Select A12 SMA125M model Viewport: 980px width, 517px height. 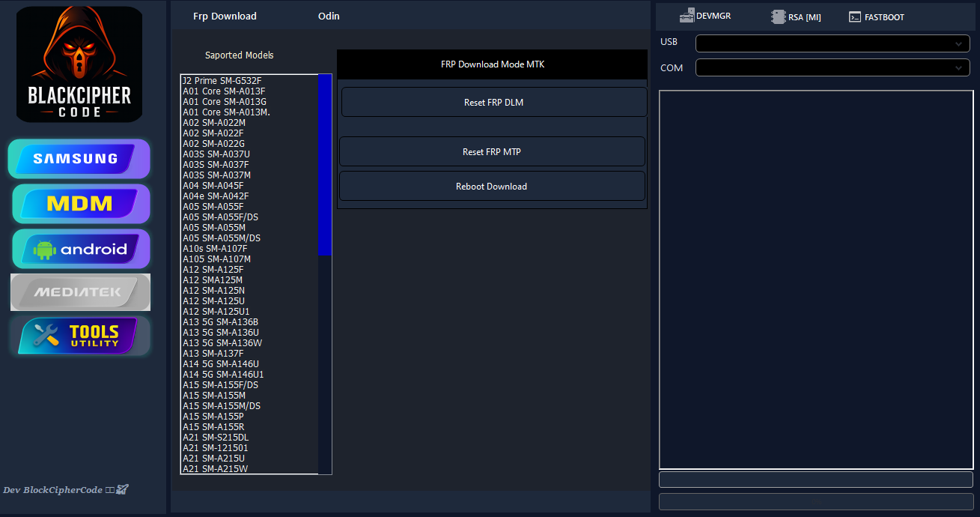point(213,279)
